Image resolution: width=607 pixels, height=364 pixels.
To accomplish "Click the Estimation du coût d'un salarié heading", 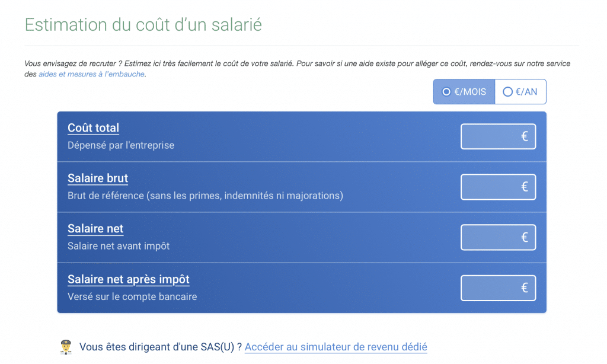I will point(143,25).
